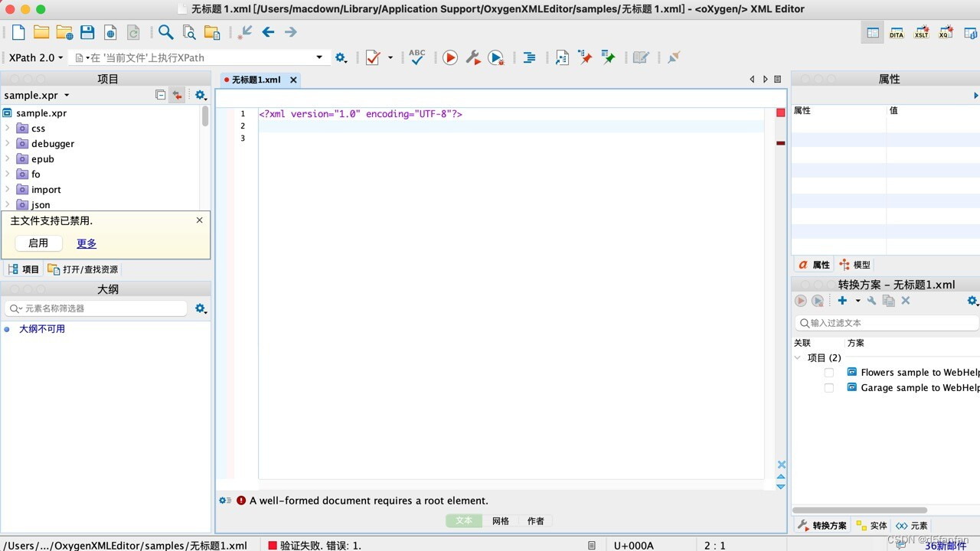Switch to the 网格 (Grid) editing tab

click(x=500, y=520)
